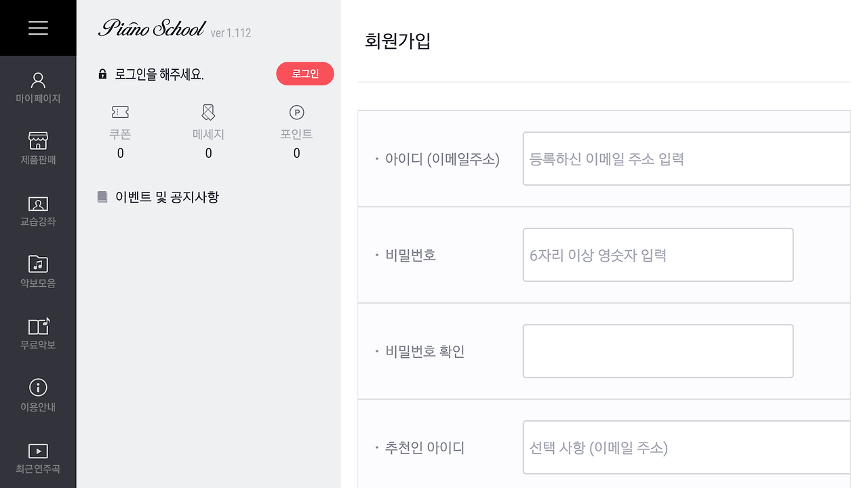This screenshot has width=868, height=488.
Task: Open the hamburger menu
Action: point(38,28)
